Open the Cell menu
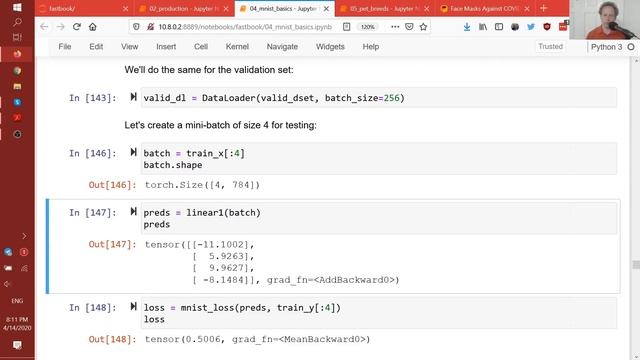This screenshot has height=360, width=640. (201, 47)
